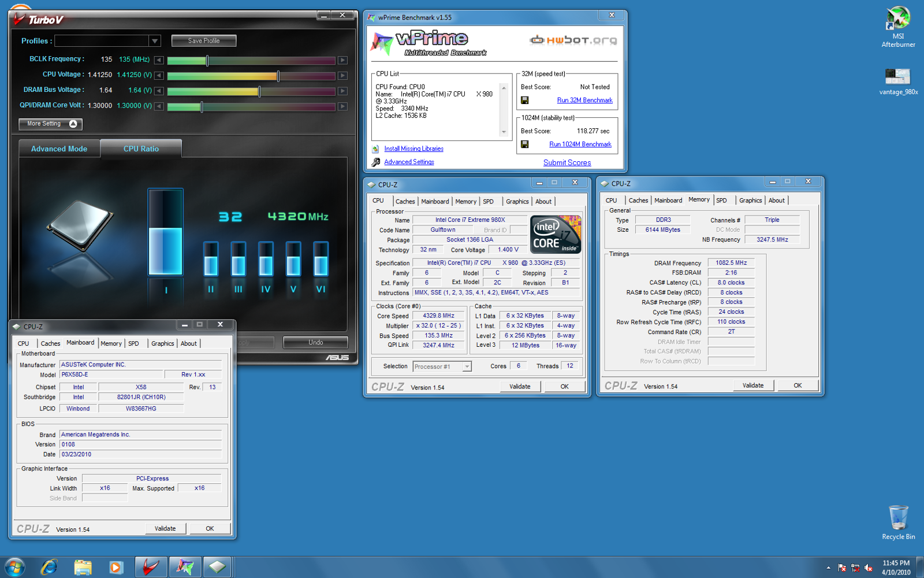Switch to TurboV taskbar button

[151, 567]
